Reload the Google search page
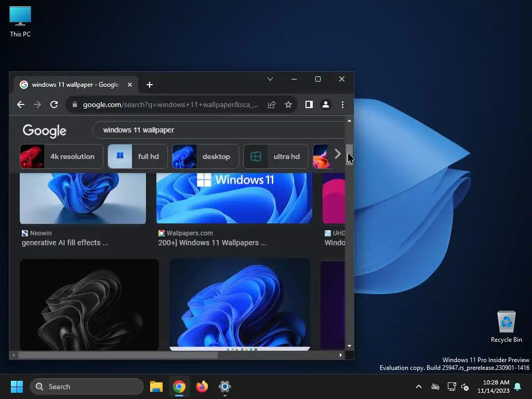This screenshot has height=399, width=532. [x=54, y=104]
